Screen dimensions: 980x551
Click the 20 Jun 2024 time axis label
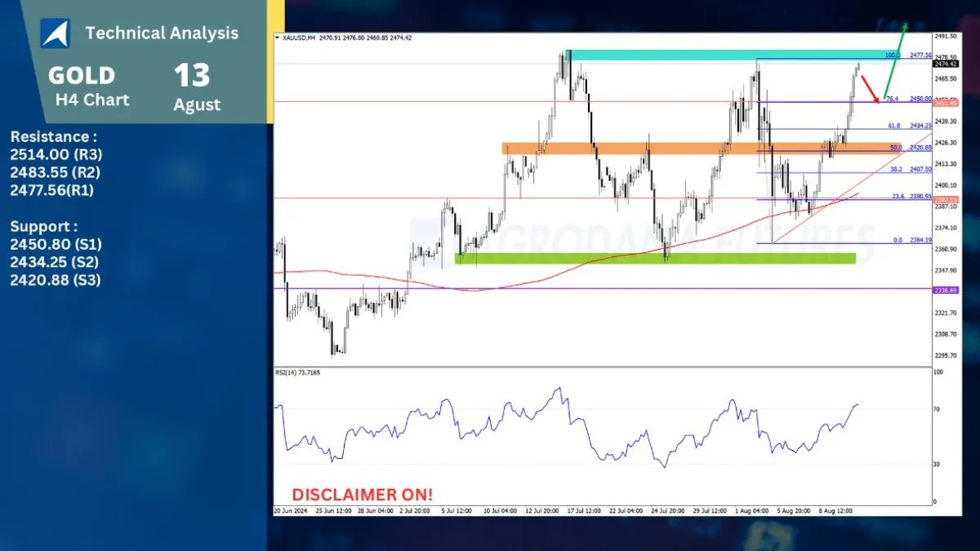coord(291,511)
